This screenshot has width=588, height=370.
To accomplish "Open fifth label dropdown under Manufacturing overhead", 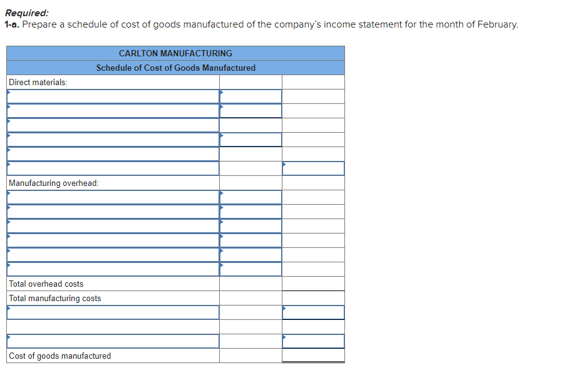I will click(x=113, y=255).
